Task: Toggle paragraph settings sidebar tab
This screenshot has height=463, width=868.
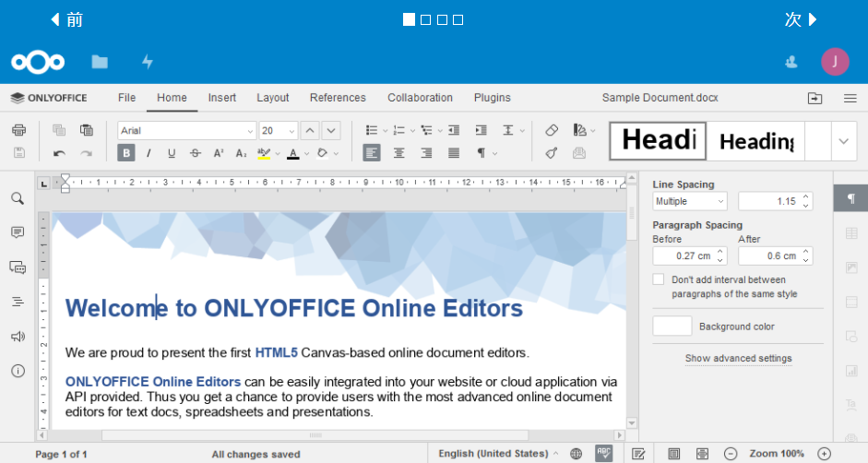Action: (x=850, y=198)
